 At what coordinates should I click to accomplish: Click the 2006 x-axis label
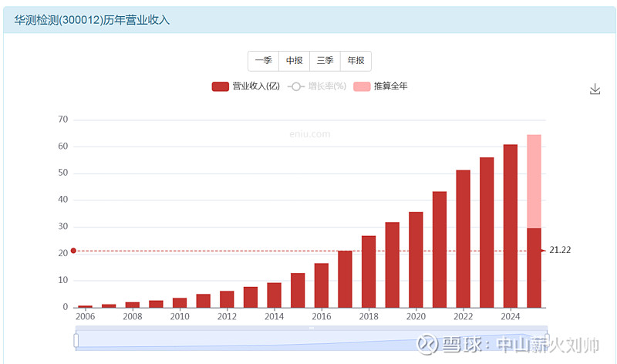coord(86,316)
